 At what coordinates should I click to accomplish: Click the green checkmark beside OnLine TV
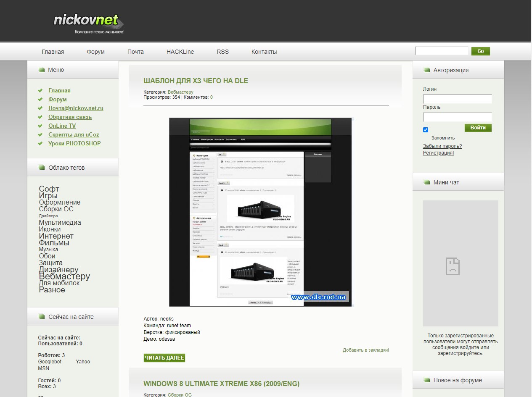point(40,126)
